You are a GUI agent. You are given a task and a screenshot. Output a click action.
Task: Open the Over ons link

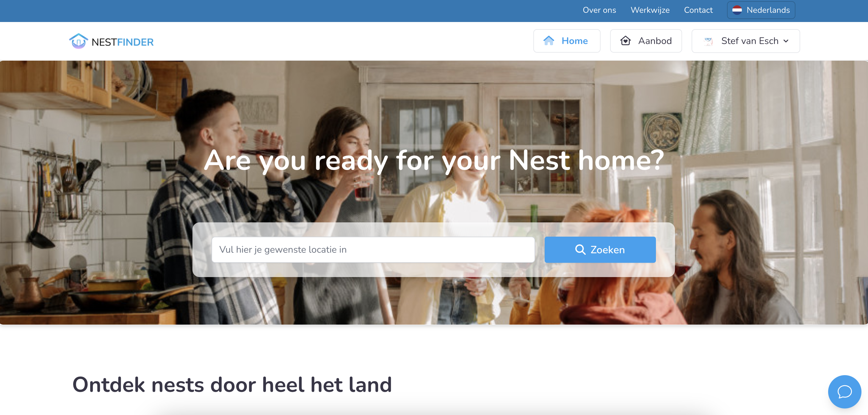(x=599, y=10)
